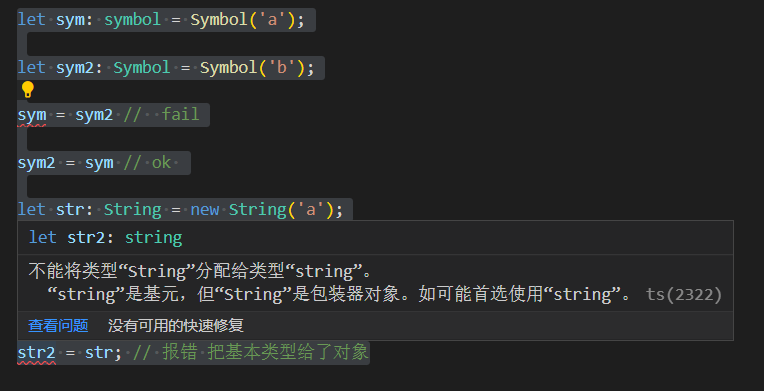
Task: Click the symbol type annotation on first line
Action: [x=133, y=20]
